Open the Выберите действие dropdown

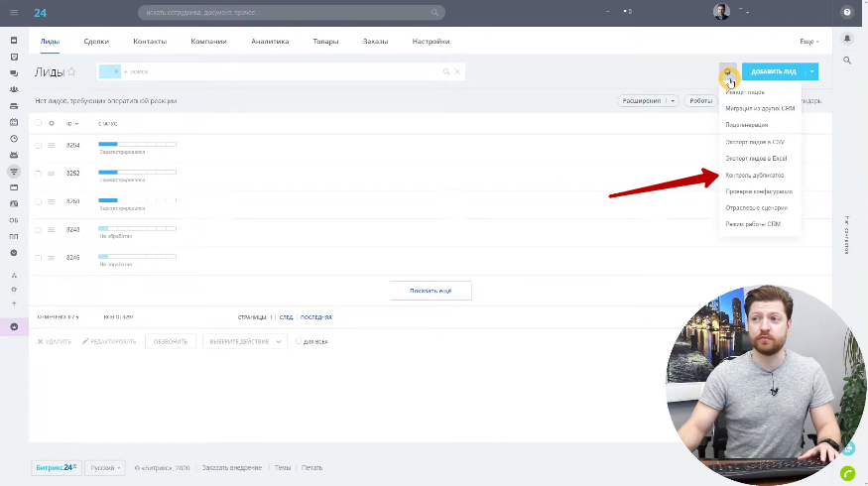pos(245,341)
